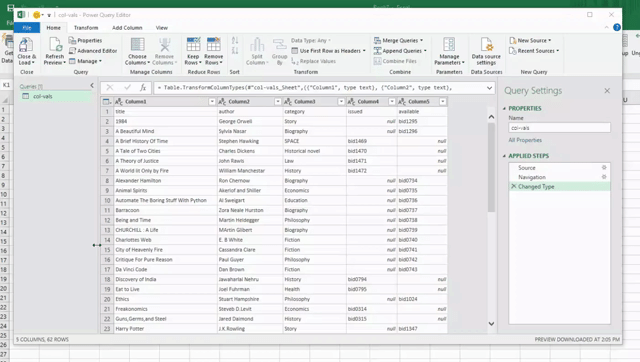Click the Manage Parameters icon
640x362 pixels.
[449, 45]
